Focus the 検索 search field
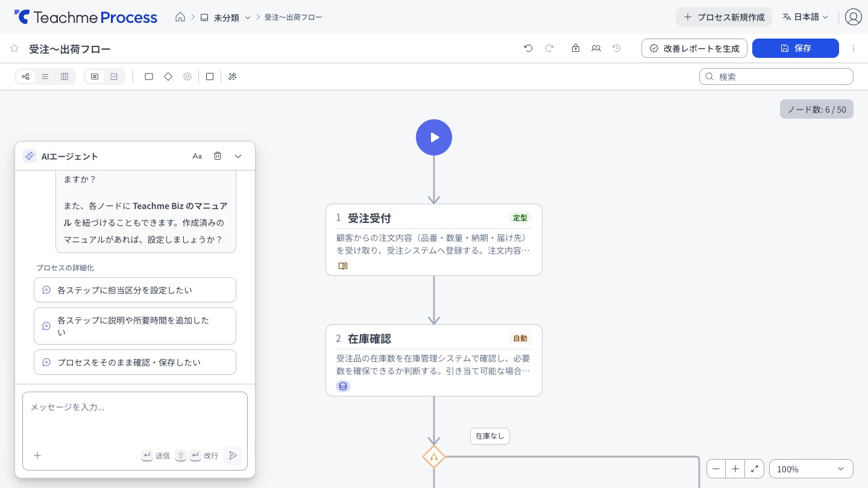Viewport: 868px width, 488px height. 776,77
